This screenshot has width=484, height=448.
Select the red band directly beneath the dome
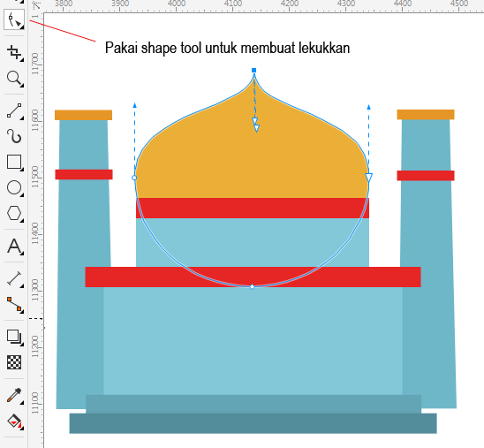253,209
